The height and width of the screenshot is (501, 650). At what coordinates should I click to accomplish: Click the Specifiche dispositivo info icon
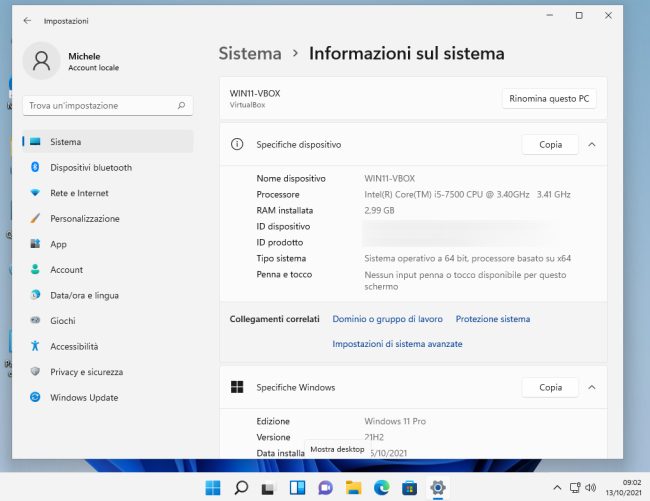(237, 144)
